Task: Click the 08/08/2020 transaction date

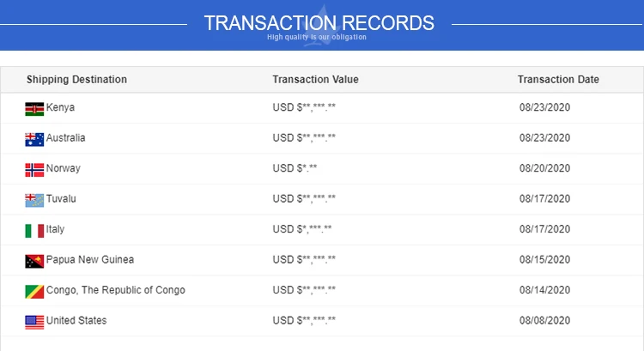Action: (544, 321)
